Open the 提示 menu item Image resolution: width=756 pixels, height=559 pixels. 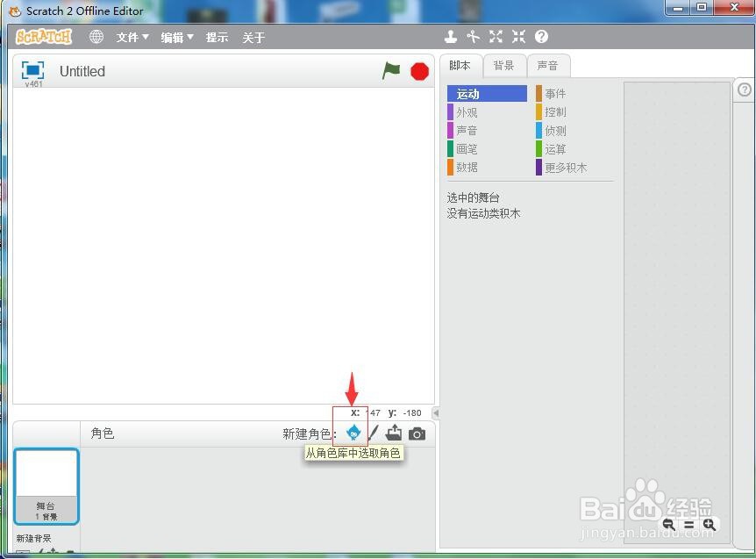[217, 37]
